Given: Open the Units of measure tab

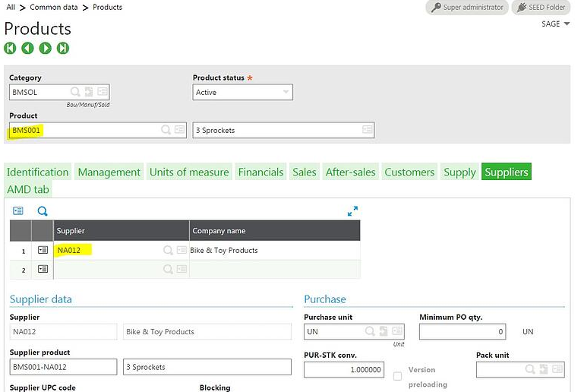Looking at the screenshot, I should (x=189, y=172).
